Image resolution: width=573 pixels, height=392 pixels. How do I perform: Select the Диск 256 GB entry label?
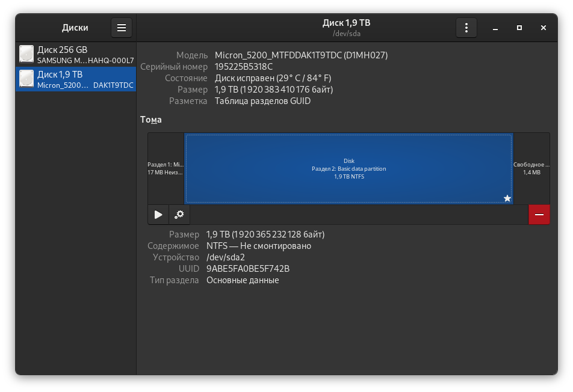coord(62,50)
